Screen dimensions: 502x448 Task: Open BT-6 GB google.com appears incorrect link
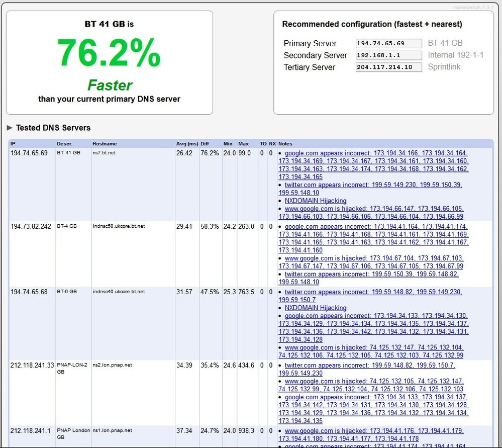click(x=373, y=328)
